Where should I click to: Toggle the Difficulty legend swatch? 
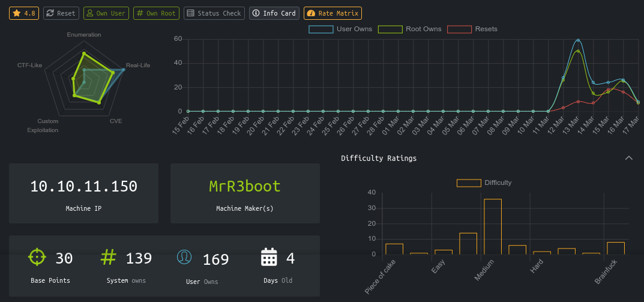coord(469,183)
